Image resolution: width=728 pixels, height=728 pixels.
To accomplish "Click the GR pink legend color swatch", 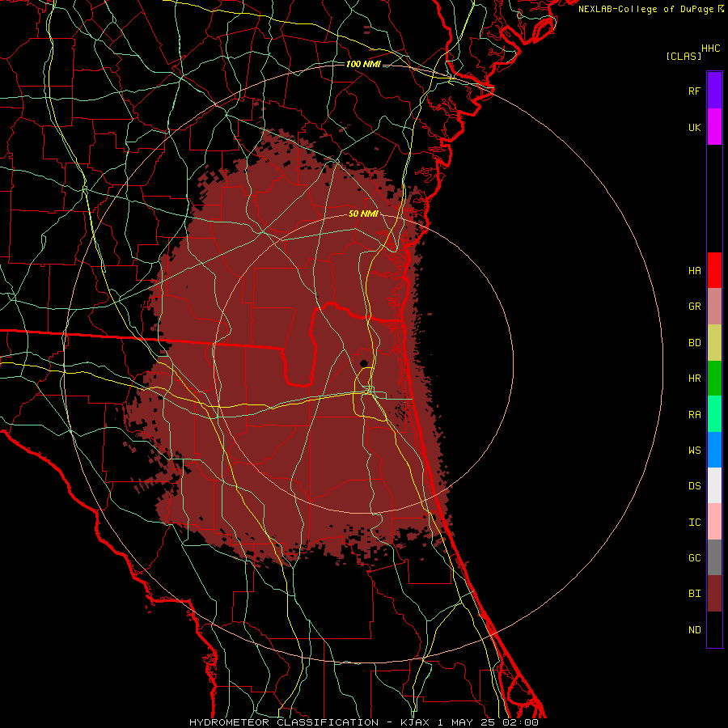I will (714, 307).
